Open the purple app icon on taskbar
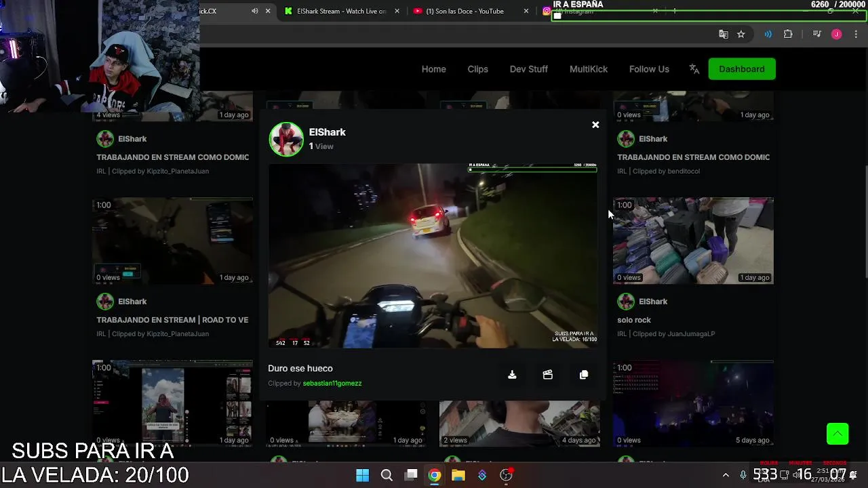 point(482,475)
